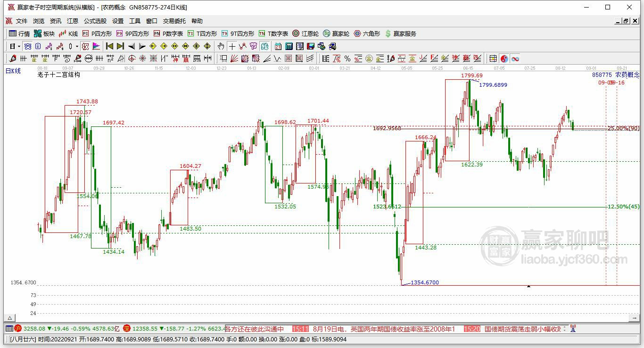Open the 帮助 menu
This screenshot has width=644, height=348.
(197, 21)
